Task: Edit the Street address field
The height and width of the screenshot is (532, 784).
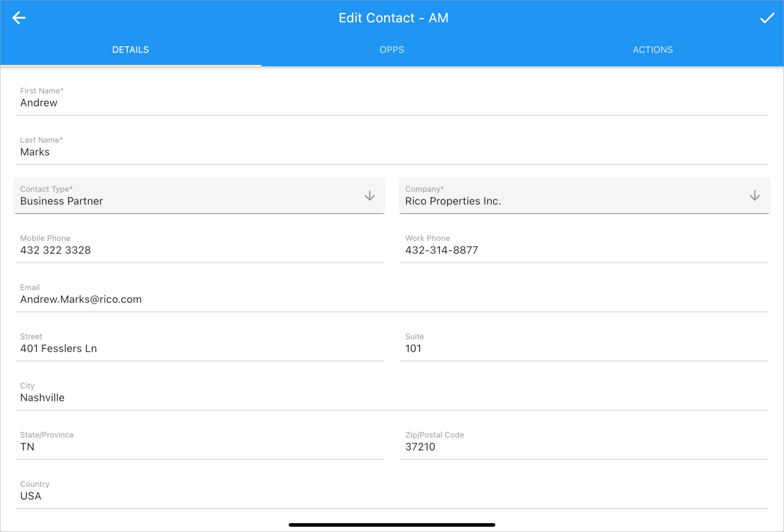Action: [x=199, y=343]
